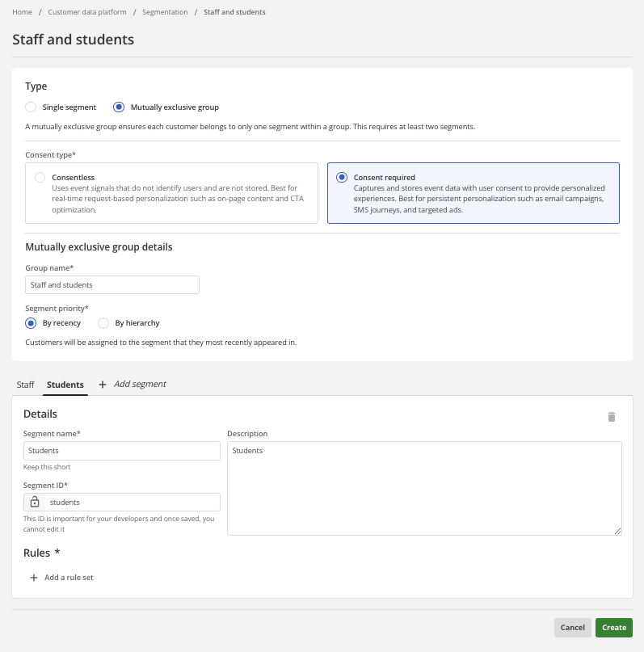This screenshot has width=644, height=652.
Task: Click the 'Staff and students' page title
Action: tap(74, 40)
